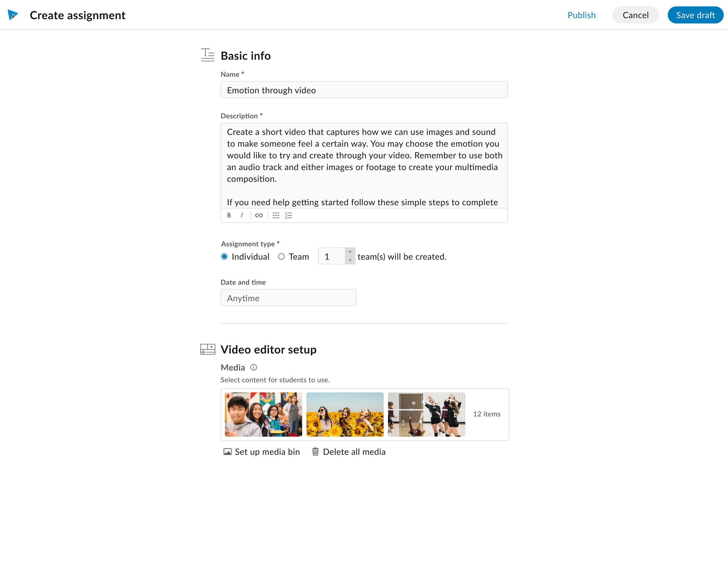This screenshot has height=587, width=728.
Task: Click the Basic info section icon
Action: (208, 55)
